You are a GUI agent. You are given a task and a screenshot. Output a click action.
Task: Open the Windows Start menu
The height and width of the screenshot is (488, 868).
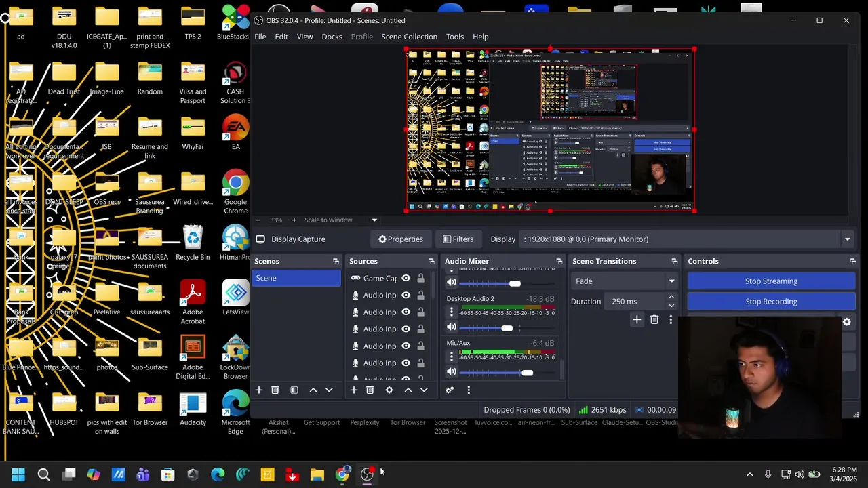[x=18, y=474]
